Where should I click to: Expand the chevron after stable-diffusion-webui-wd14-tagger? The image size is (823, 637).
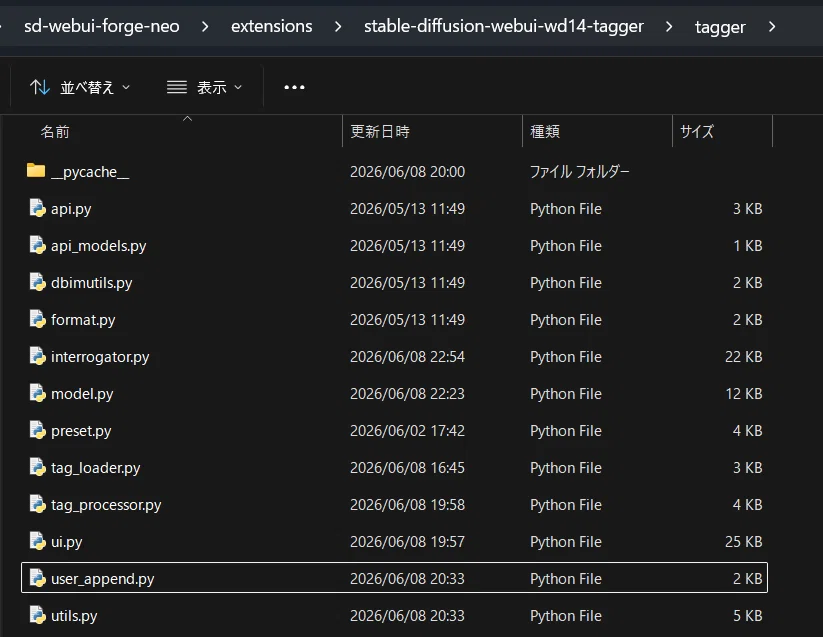[x=669, y=26]
